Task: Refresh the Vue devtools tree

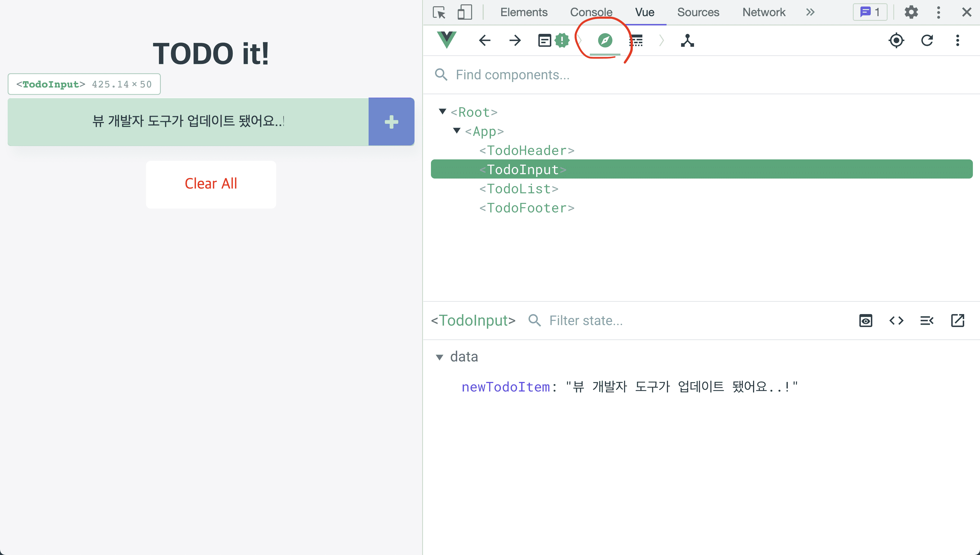Action: click(x=927, y=40)
